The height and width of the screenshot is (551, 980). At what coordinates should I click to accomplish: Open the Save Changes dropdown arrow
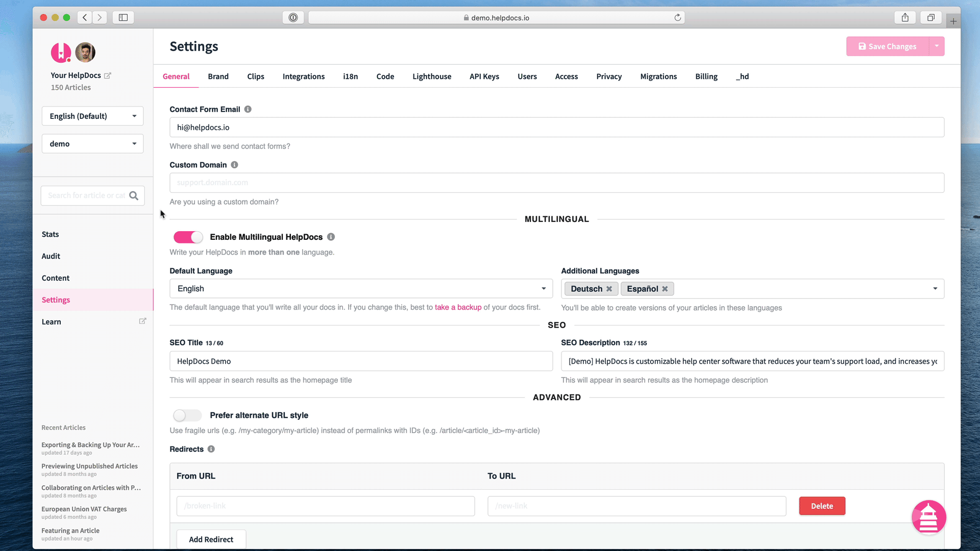tap(937, 46)
